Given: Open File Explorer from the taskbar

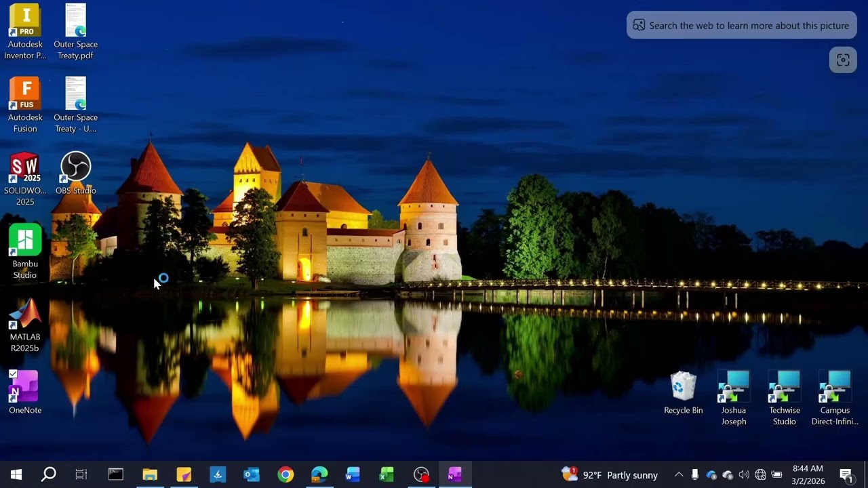Looking at the screenshot, I should point(150,474).
